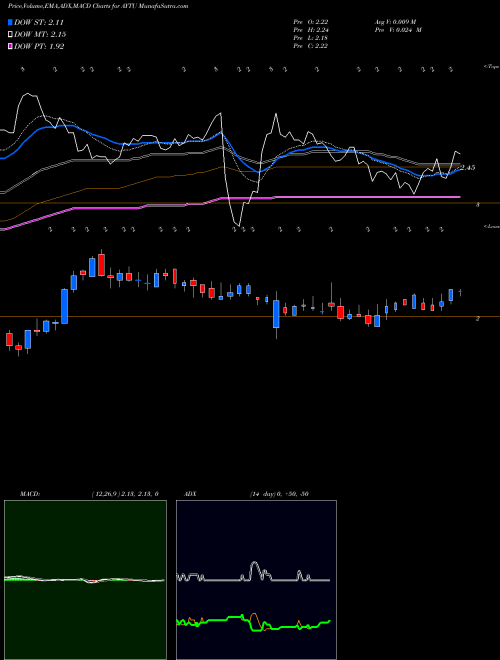Click the 2.45 EMA end value label

468,168
